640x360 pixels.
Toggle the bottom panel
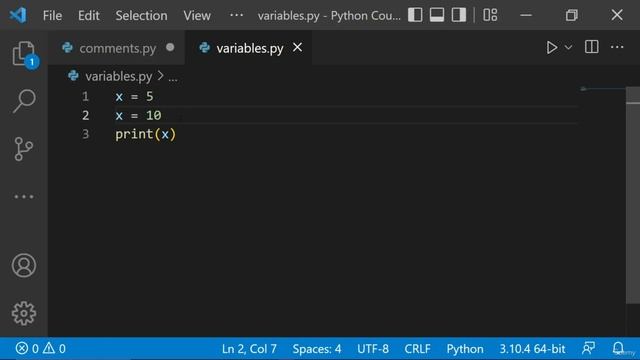(x=437, y=15)
